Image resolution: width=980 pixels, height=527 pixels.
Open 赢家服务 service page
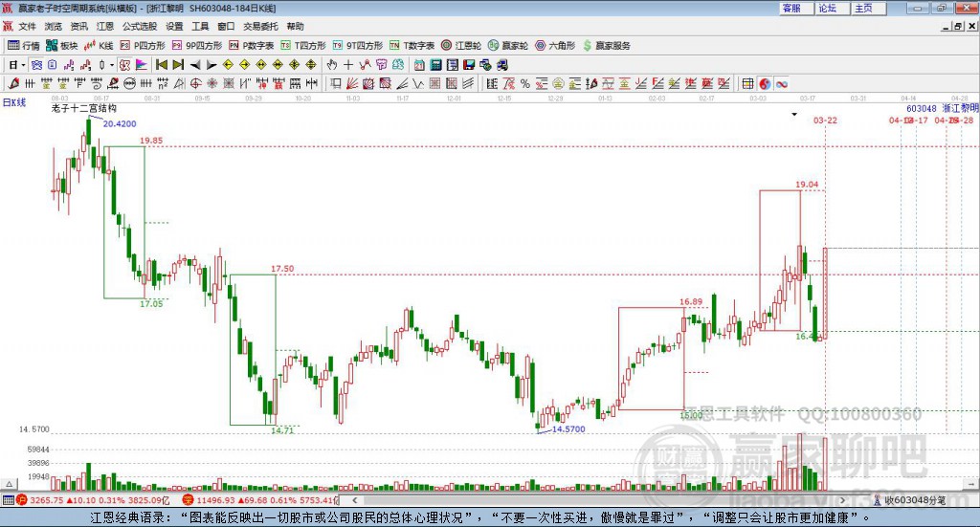(606, 46)
